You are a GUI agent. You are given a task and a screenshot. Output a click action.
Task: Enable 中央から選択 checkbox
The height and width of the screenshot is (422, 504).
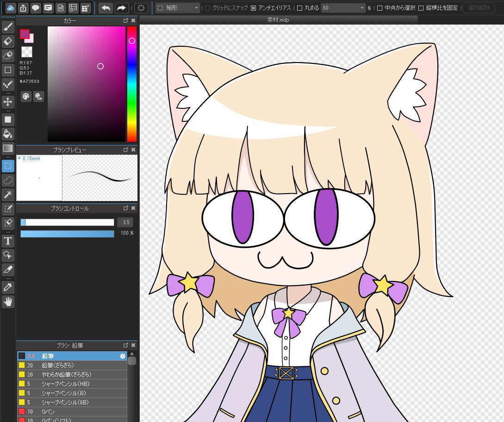380,8
